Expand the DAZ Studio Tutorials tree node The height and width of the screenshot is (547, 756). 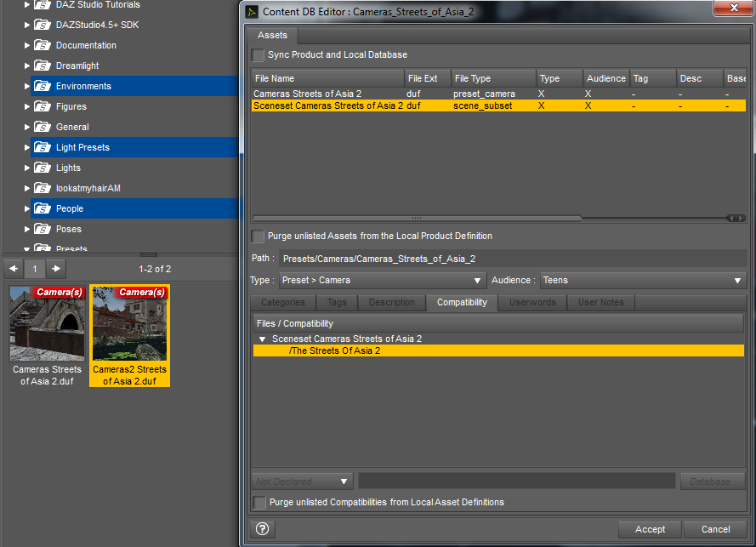[x=27, y=5]
